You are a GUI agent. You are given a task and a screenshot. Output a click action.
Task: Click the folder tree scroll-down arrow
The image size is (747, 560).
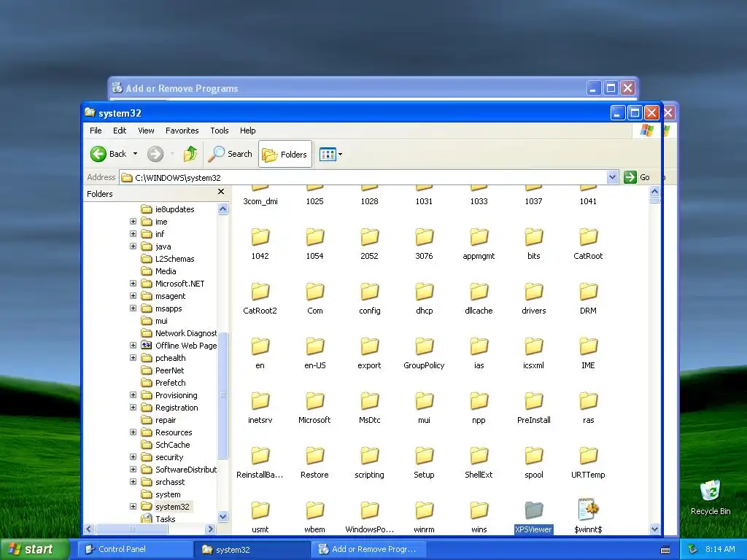222,517
